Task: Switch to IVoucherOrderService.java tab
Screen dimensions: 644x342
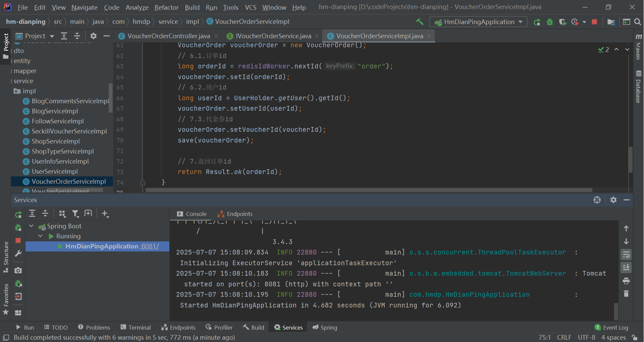Action: (273, 36)
